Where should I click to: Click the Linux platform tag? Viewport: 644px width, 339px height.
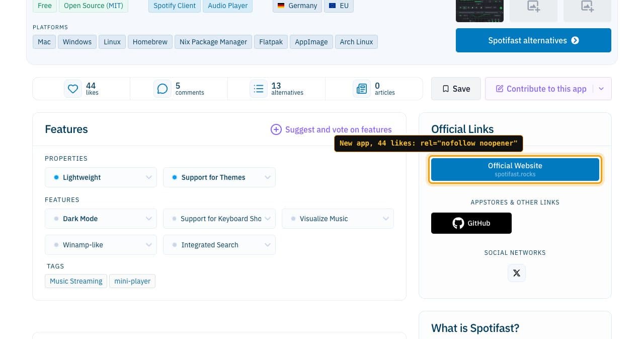pos(112,42)
